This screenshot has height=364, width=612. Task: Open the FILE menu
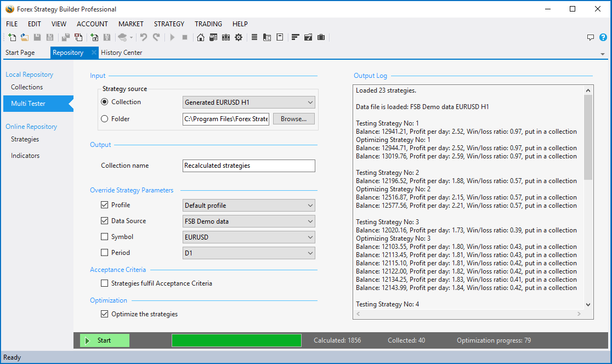click(x=12, y=24)
